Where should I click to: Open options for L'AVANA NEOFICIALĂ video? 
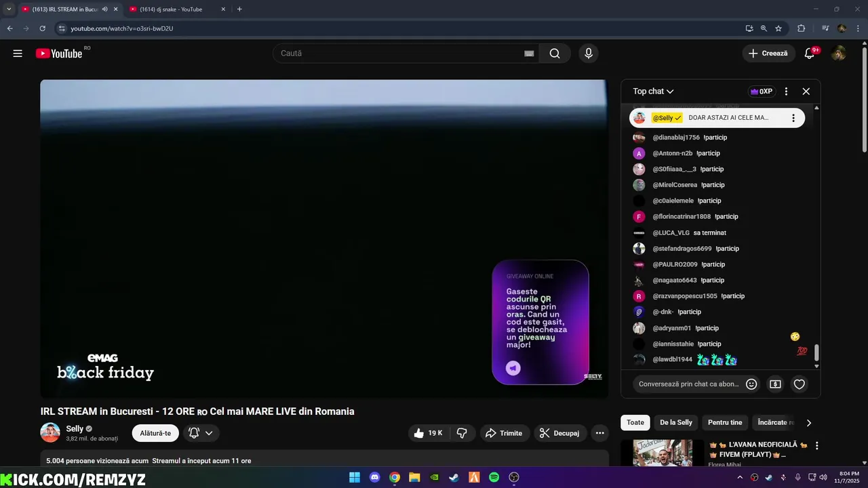[x=816, y=446]
